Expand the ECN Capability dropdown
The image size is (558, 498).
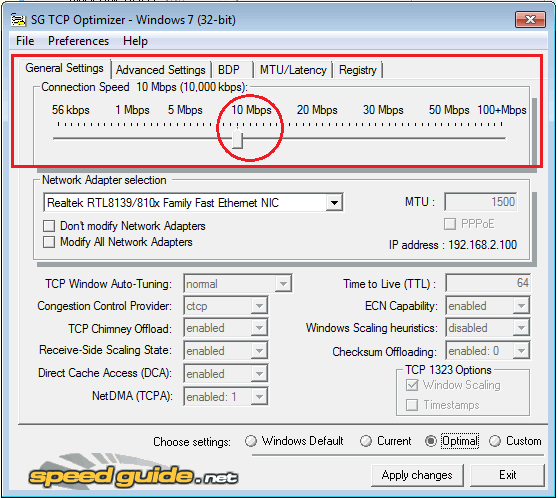[521, 306]
